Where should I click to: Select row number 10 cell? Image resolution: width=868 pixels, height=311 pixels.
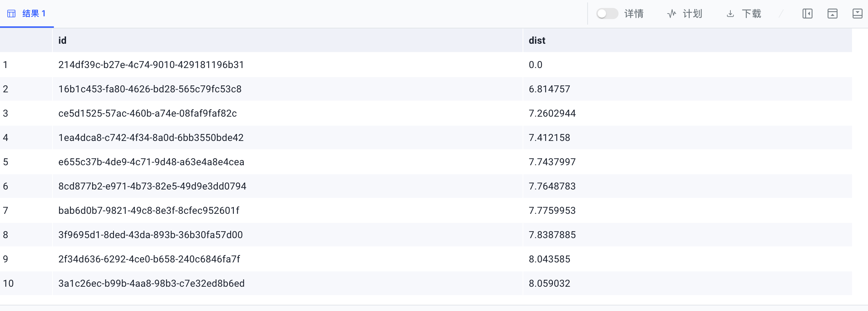(x=8, y=284)
